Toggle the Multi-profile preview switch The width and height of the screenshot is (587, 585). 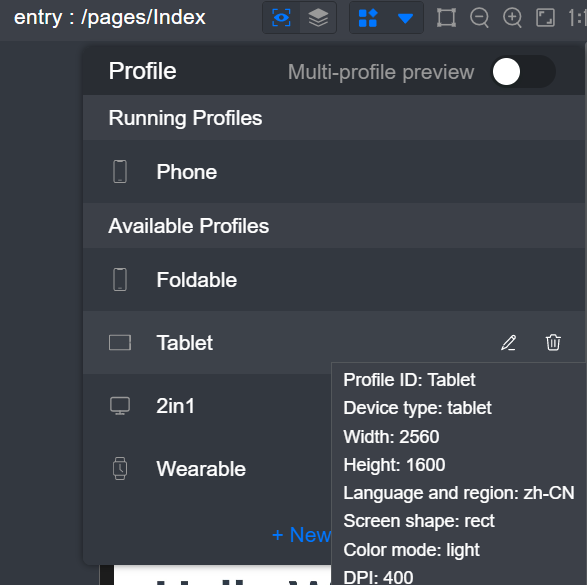tap(523, 71)
